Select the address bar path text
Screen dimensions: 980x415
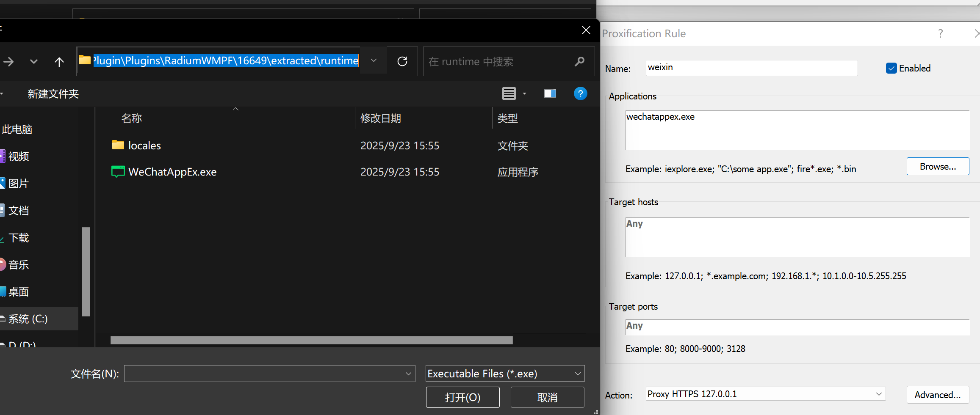(226, 61)
